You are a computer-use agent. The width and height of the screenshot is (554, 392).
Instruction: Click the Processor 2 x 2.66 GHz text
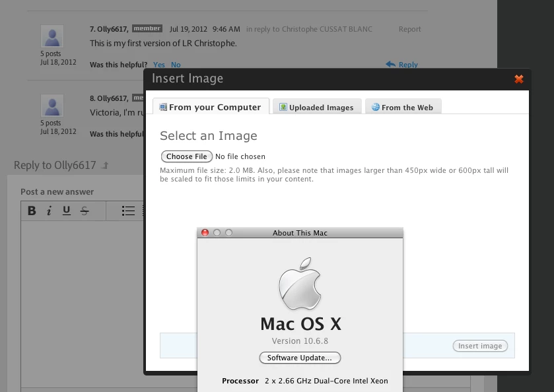(305, 381)
